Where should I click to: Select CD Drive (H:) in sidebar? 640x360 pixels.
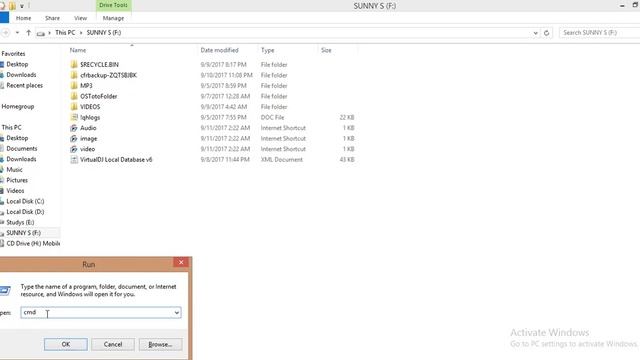click(33, 244)
